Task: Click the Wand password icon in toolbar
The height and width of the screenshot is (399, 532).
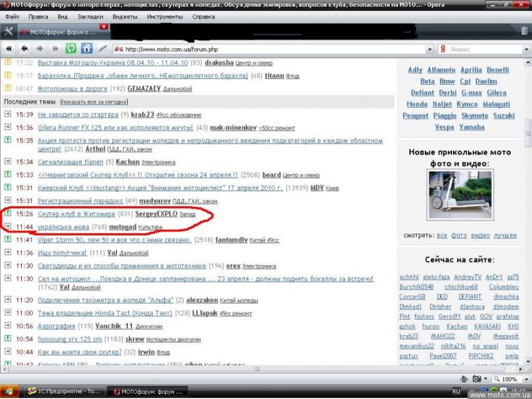Action: (102, 48)
